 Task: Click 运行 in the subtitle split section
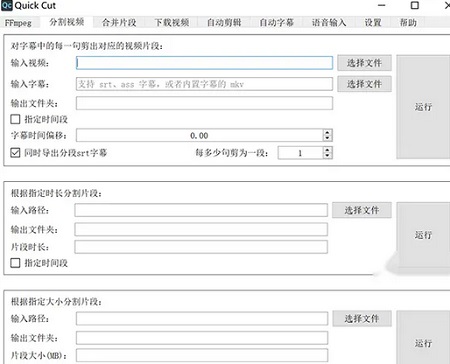[423, 107]
